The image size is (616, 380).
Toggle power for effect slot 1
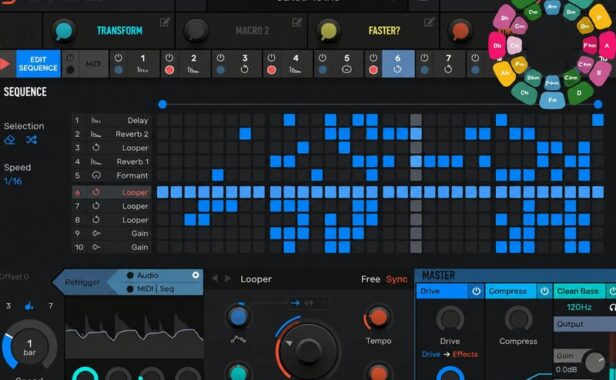(118, 58)
